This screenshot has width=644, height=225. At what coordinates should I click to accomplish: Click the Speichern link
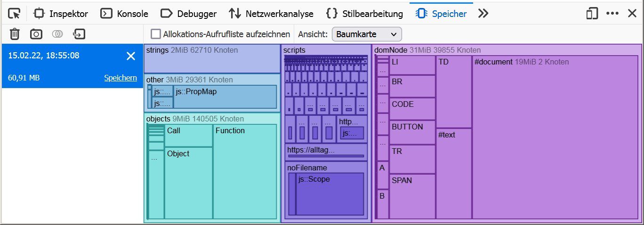tap(121, 78)
